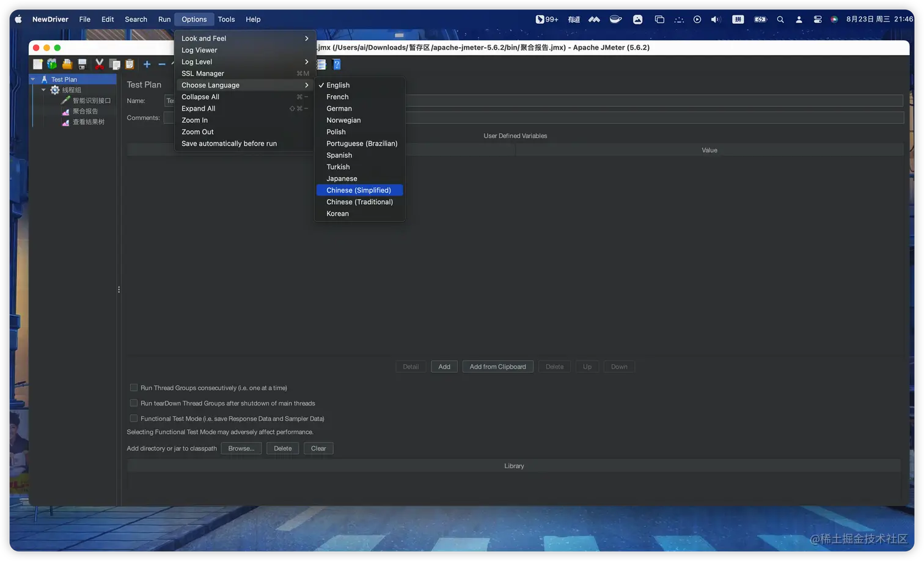Choose Log Viewer from Options menu

pyautogui.click(x=245, y=50)
